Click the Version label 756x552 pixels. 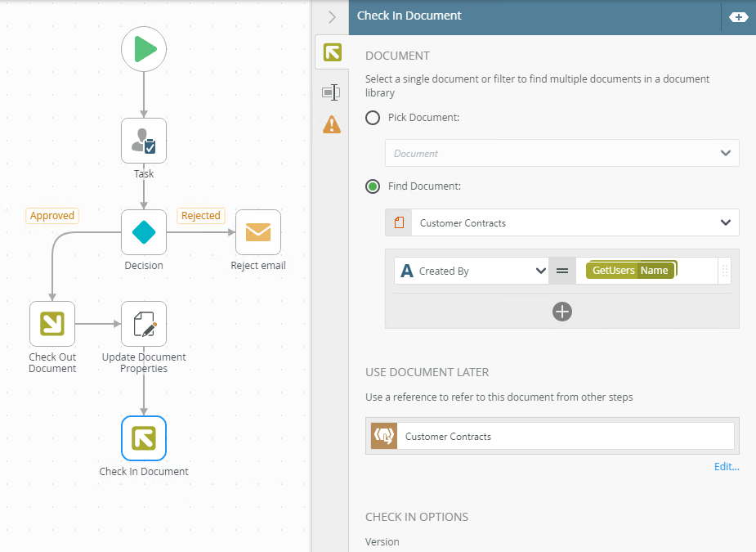click(382, 542)
